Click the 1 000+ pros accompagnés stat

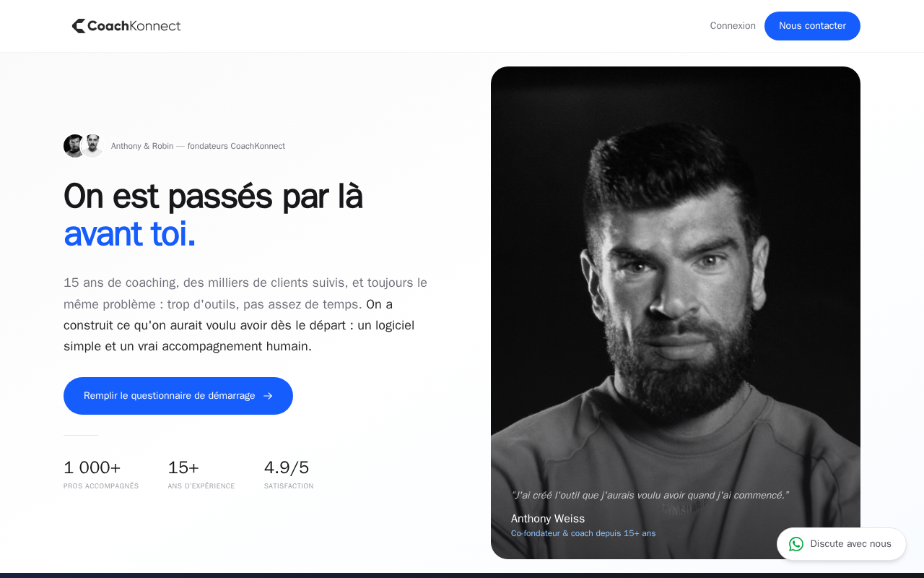click(x=101, y=474)
